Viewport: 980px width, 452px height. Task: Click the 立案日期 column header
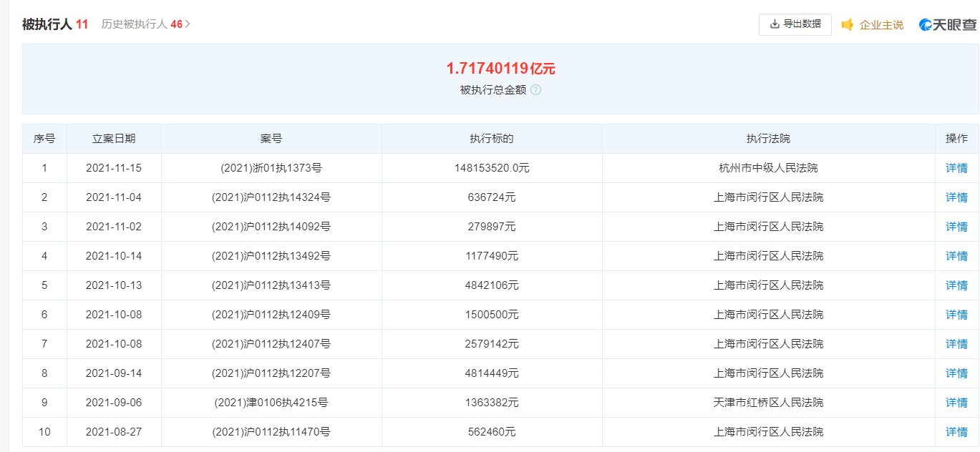[x=114, y=139]
